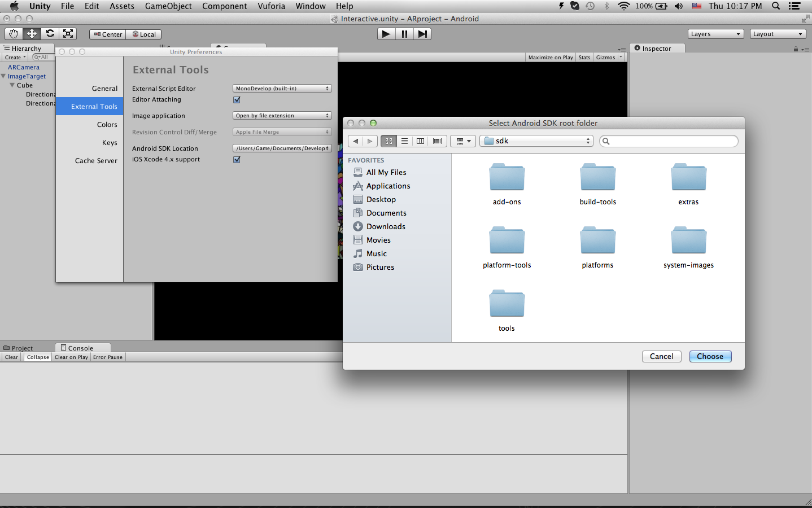Switch file dialog to list view

(404, 141)
